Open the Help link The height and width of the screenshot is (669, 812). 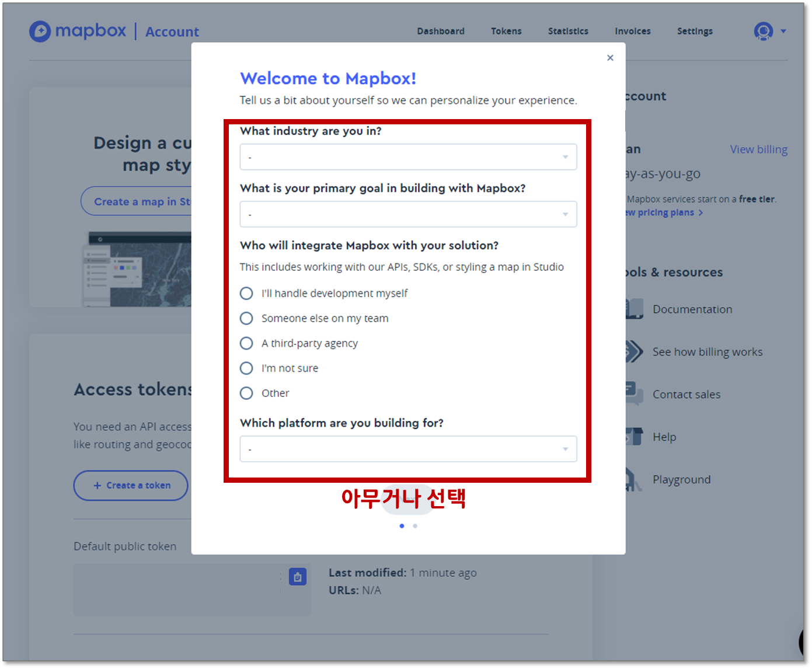click(664, 437)
